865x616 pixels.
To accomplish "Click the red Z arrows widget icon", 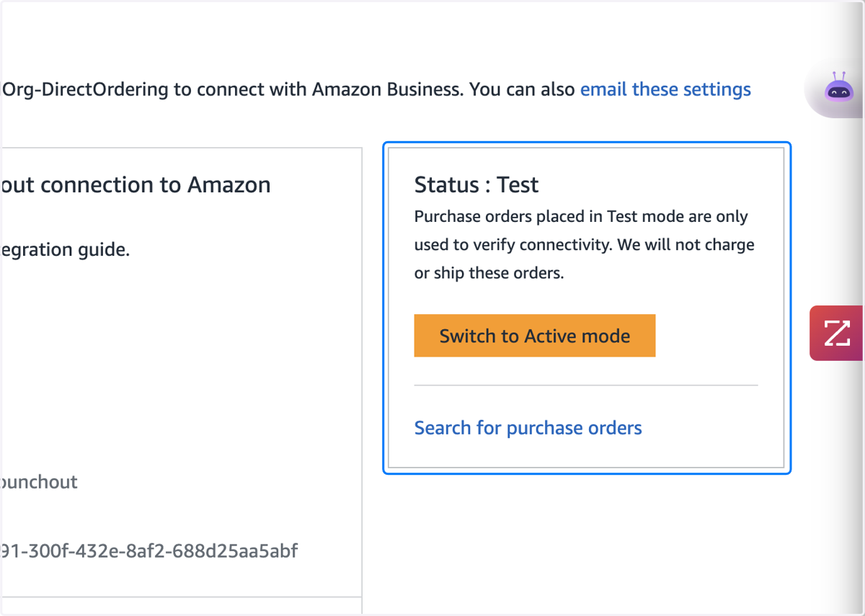I will (837, 333).
